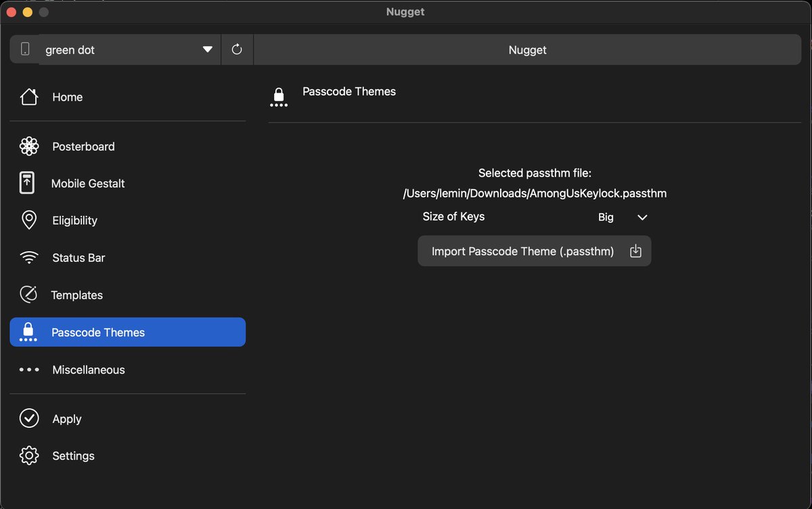
Task: Expand the device selector arrow
Action: point(208,49)
